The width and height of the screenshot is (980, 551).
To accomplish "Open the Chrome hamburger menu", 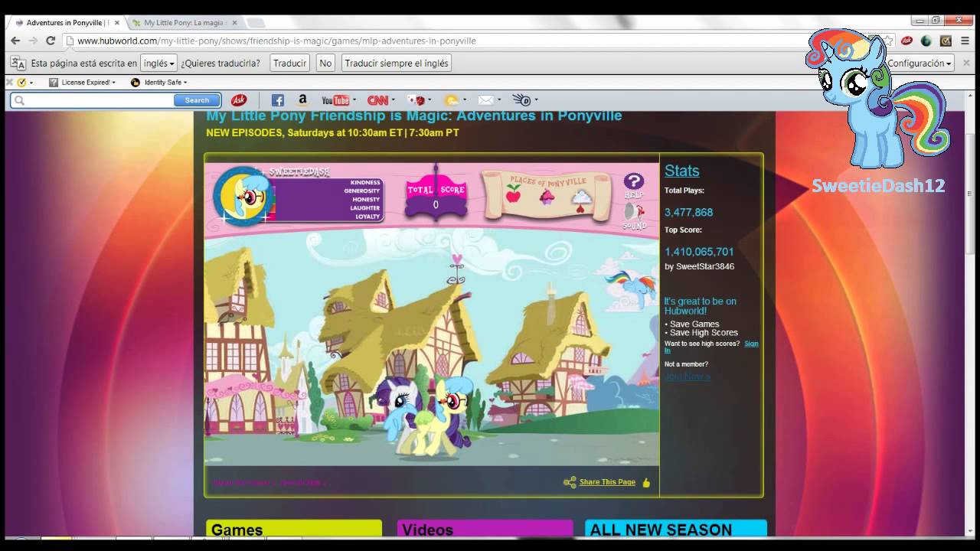I will 964,41.
